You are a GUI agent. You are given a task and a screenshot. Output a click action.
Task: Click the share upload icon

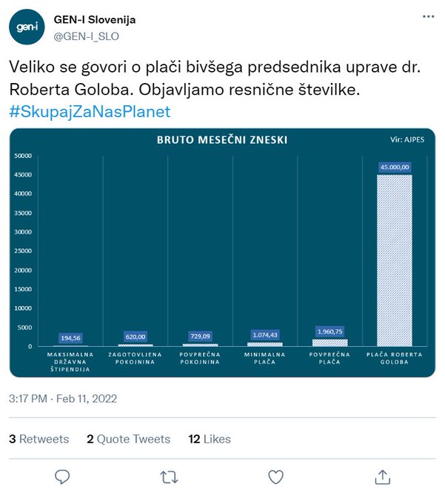[x=382, y=477]
